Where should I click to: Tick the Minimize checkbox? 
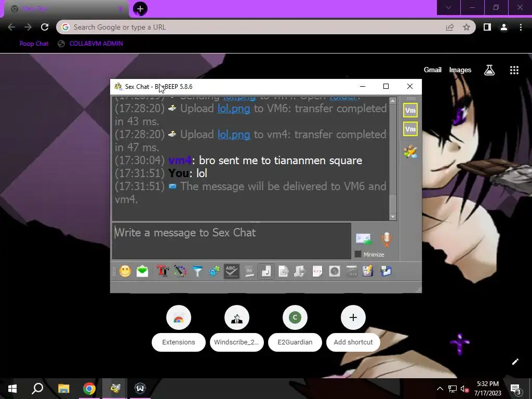tap(357, 254)
